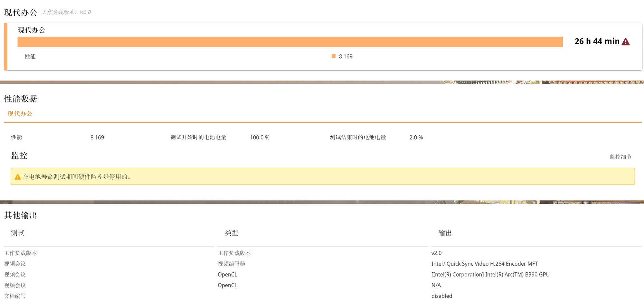Click 工作负载版本 in the 测试 column
The width and height of the screenshot is (644, 302).
(x=21, y=253)
